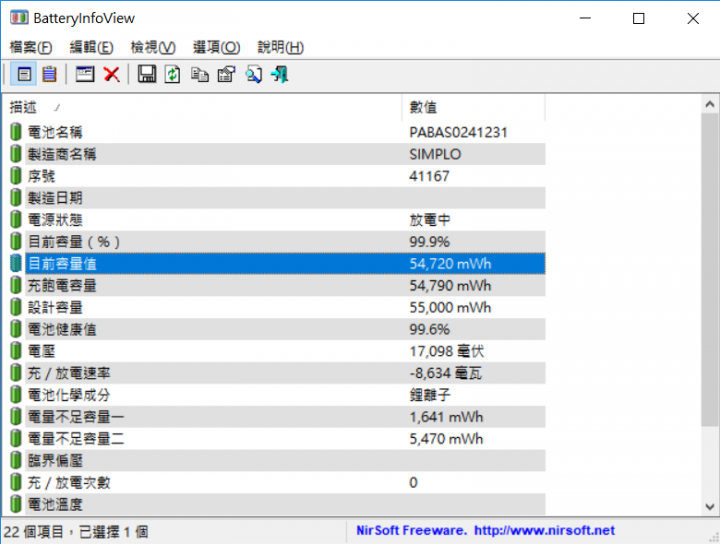Click scrollbar up arrow
Image resolution: width=720 pixels, height=544 pixels.
[710, 105]
